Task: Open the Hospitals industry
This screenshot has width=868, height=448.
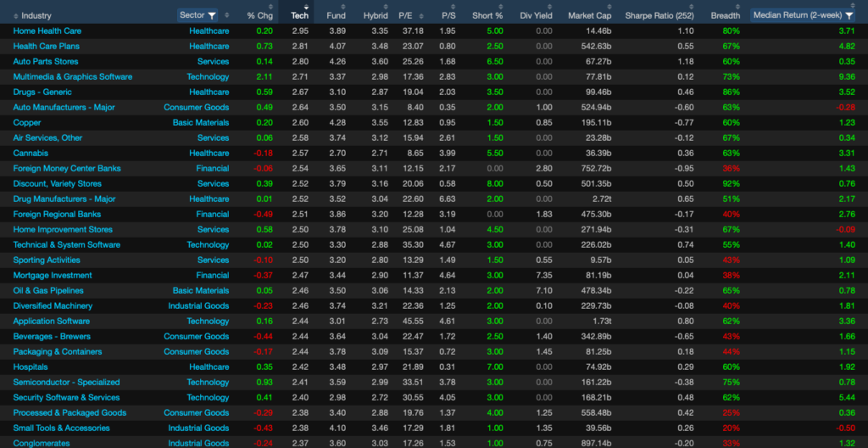Action: pyautogui.click(x=30, y=367)
